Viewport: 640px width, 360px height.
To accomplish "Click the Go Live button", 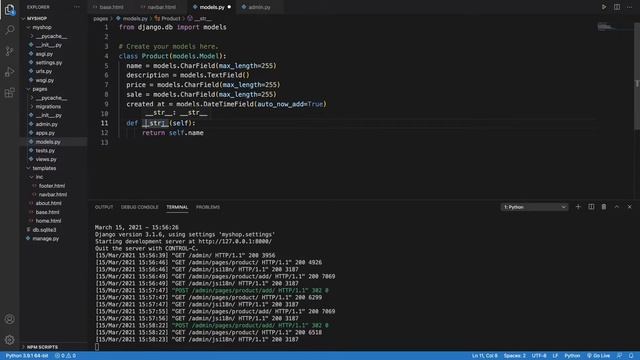I will (x=598, y=356).
